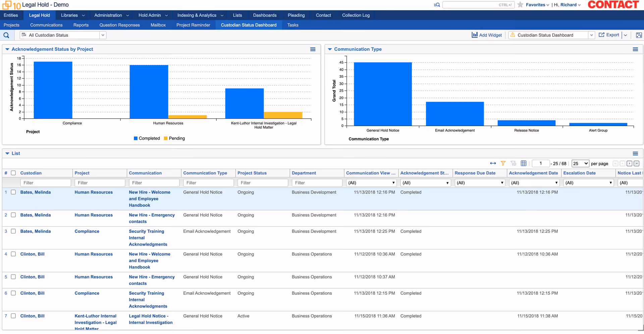Click the saved view icon beside All Custodian Status
The width and height of the screenshot is (644, 334).
click(24, 35)
